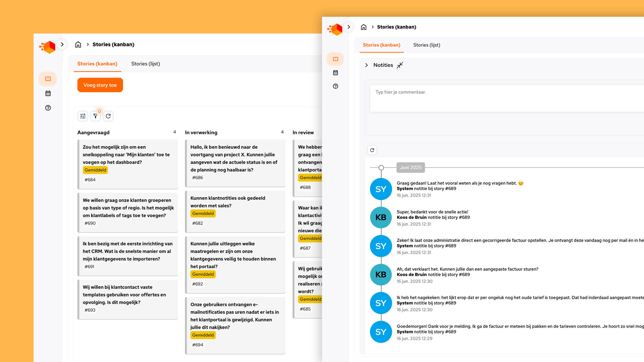Screen dimensions: 644x362
Task: Expand the left window sidebar chevron
Action: [62, 44]
